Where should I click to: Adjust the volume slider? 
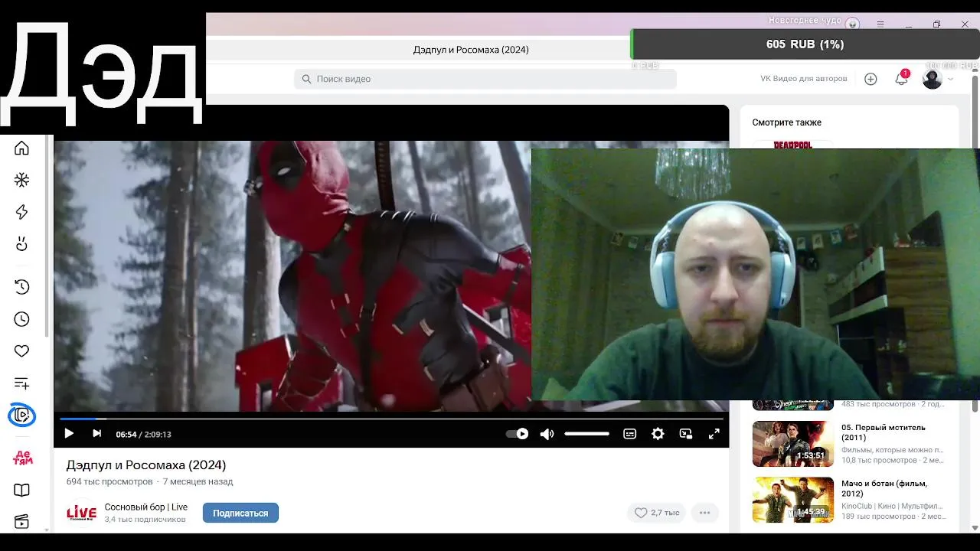coord(586,434)
